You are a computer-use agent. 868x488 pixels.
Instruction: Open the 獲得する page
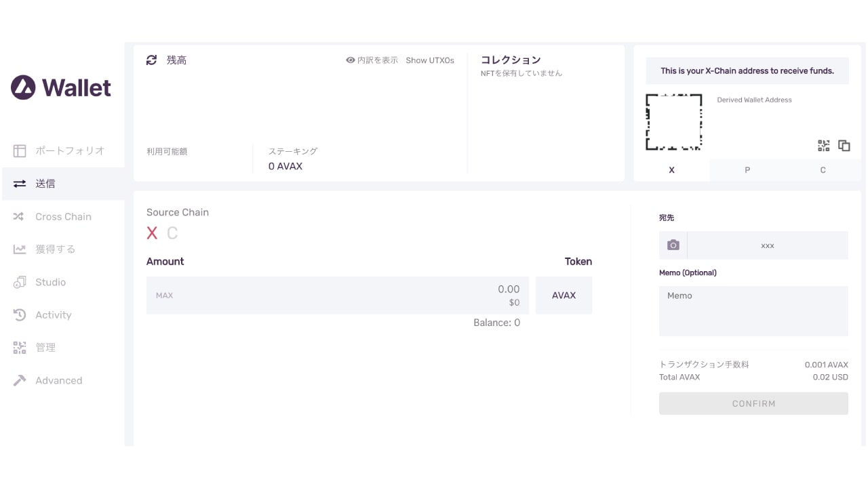point(63,249)
